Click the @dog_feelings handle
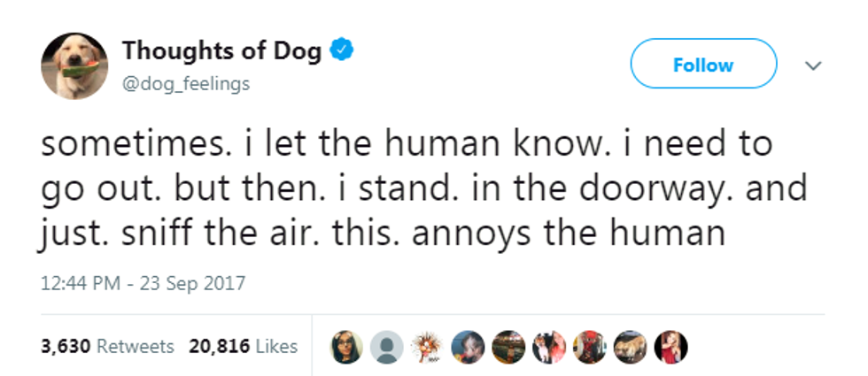Image resolution: width=868 pixels, height=376 pixels. (x=186, y=84)
